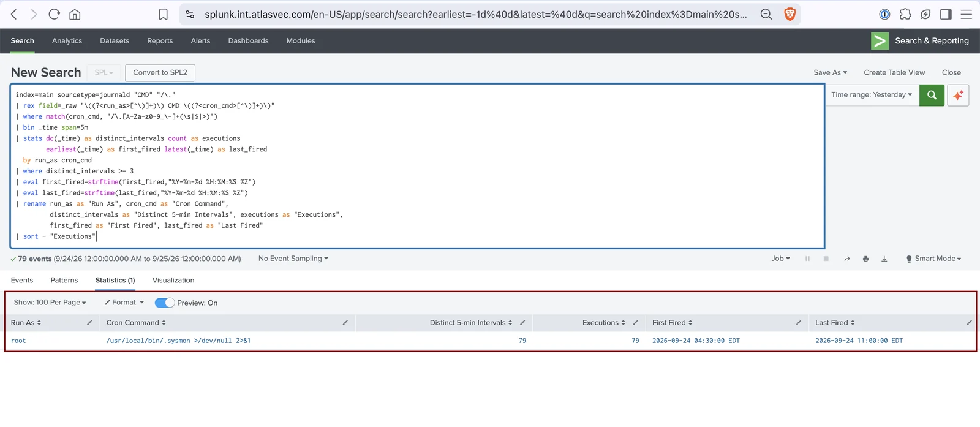Sort by Cron Command column header
980x427 pixels.
click(136, 323)
